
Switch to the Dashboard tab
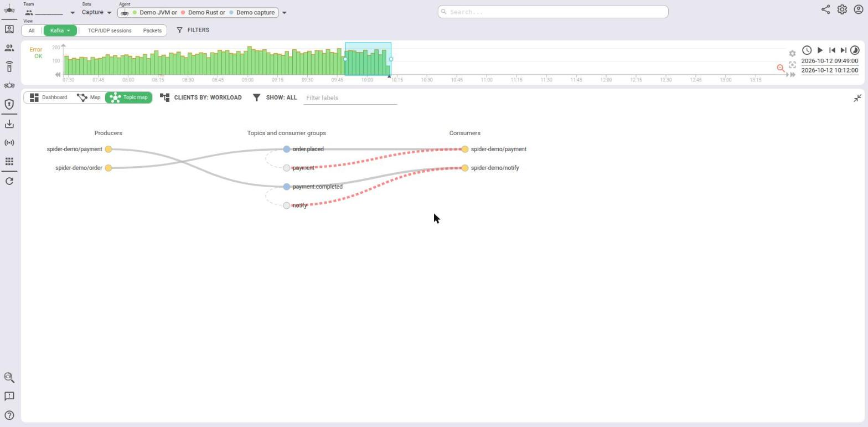pos(48,97)
